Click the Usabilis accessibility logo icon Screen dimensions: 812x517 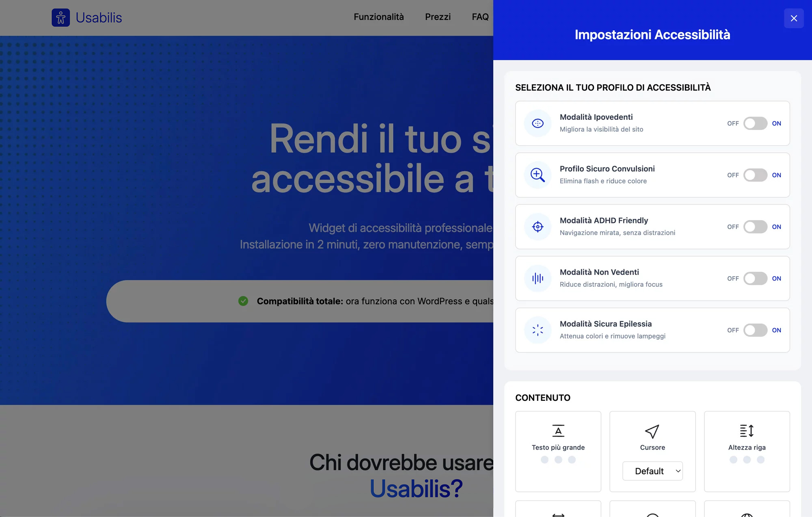(x=61, y=17)
